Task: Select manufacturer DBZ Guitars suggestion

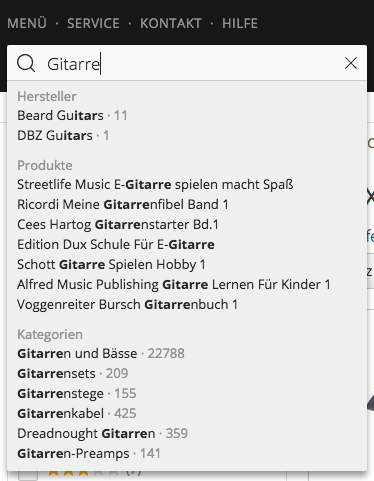Action: [63, 135]
